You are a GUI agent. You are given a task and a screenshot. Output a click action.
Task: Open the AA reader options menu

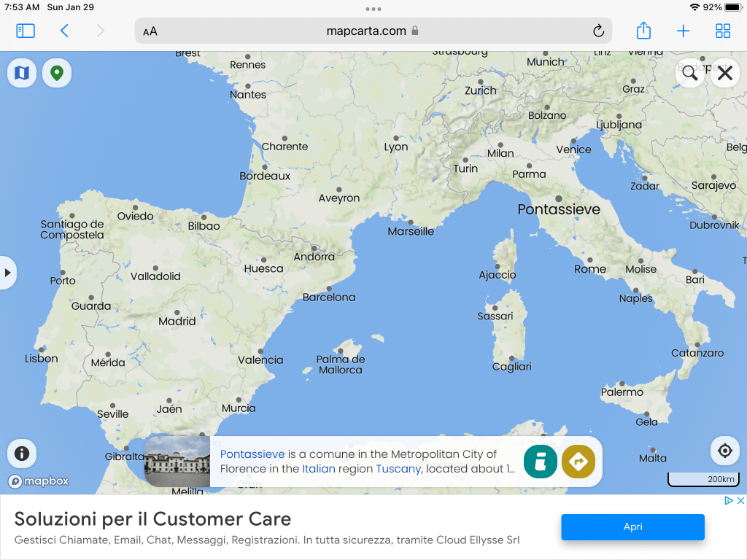pyautogui.click(x=150, y=31)
